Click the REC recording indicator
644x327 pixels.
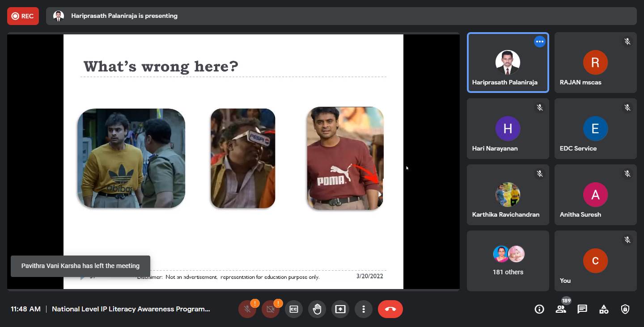[x=23, y=16]
